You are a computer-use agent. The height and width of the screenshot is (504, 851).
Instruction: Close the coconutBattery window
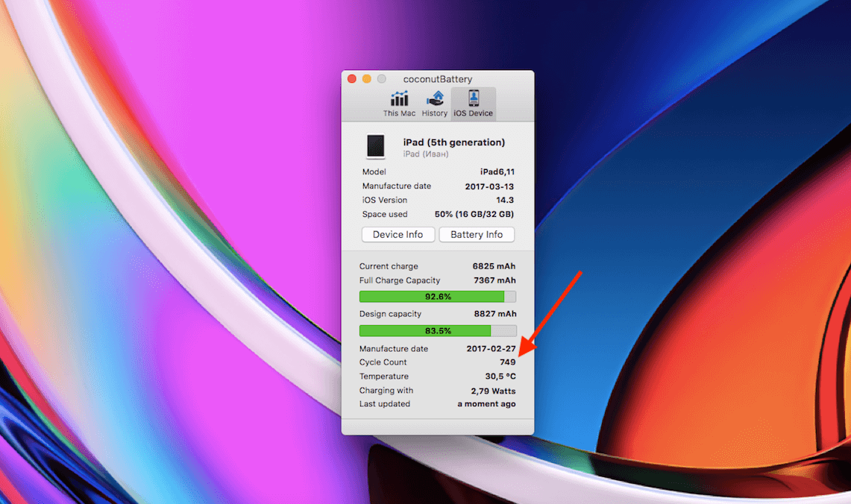[x=352, y=79]
